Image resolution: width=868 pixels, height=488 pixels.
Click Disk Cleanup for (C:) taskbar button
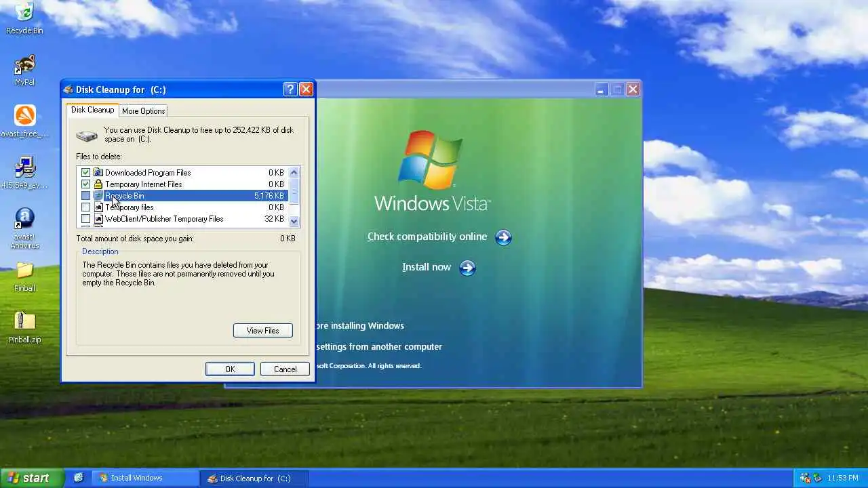pyautogui.click(x=255, y=478)
